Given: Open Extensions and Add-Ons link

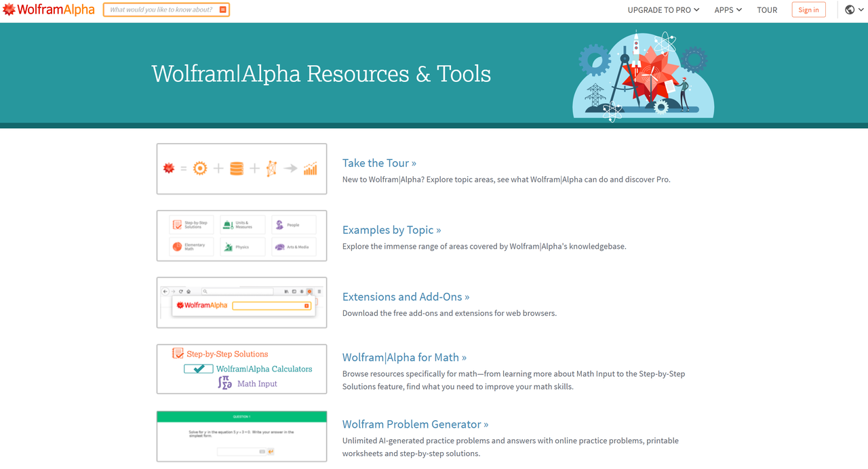Looking at the screenshot, I should [x=406, y=297].
